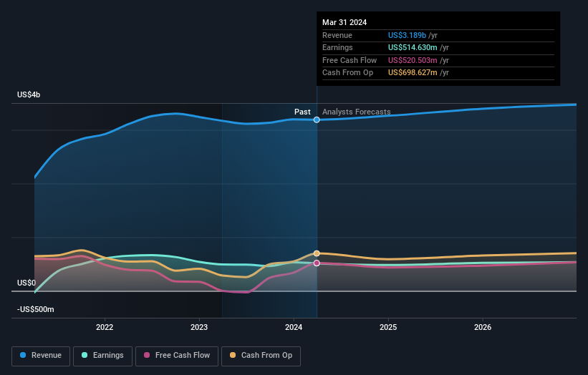The width and height of the screenshot is (588, 375).
Task: Click the Cash From Op label in tooltip
Action: (x=347, y=73)
